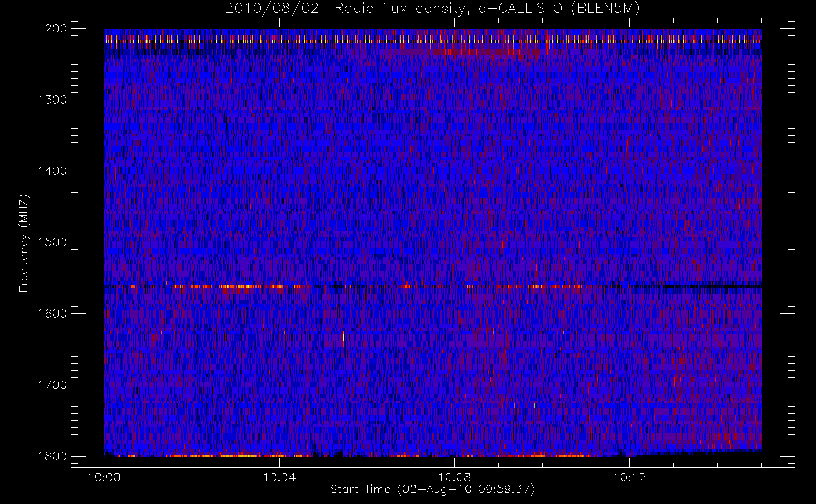Image resolution: width=816 pixels, height=504 pixels.
Task: Click the 1200 frequency tick label
Action: coord(52,29)
